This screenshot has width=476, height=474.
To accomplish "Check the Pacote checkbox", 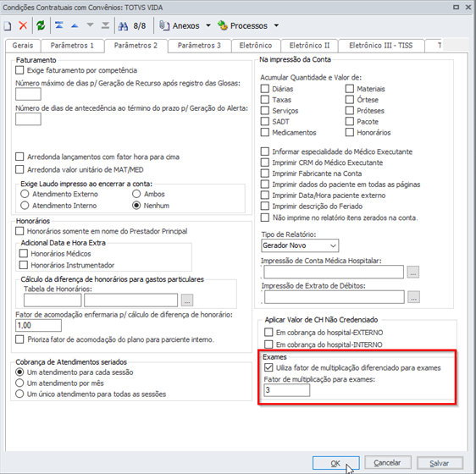I will (350, 121).
